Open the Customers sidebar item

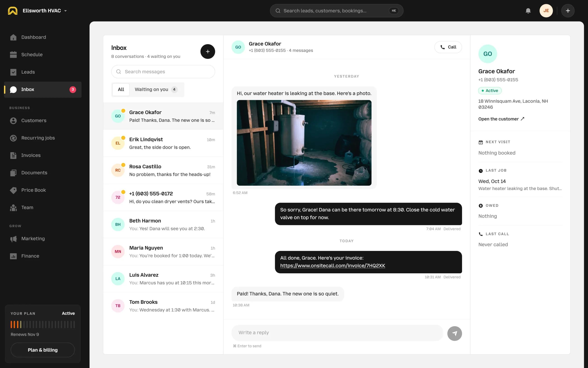[43, 120]
